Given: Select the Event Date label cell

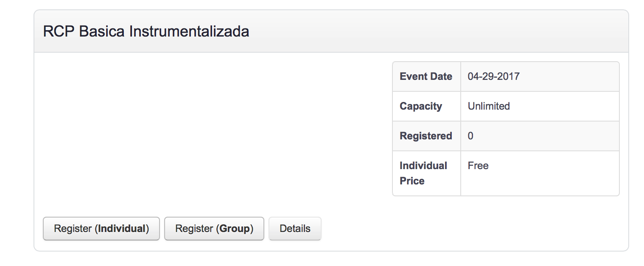Looking at the screenshot, I should [x=426, y=76].
